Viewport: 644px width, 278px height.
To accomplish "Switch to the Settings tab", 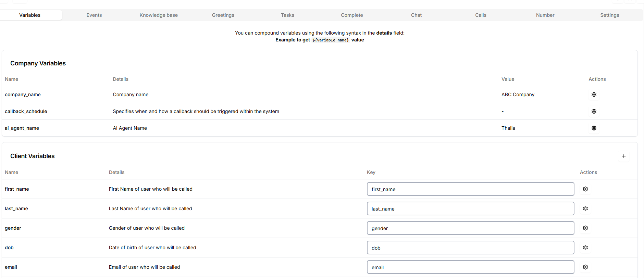I will coord(609,15).
